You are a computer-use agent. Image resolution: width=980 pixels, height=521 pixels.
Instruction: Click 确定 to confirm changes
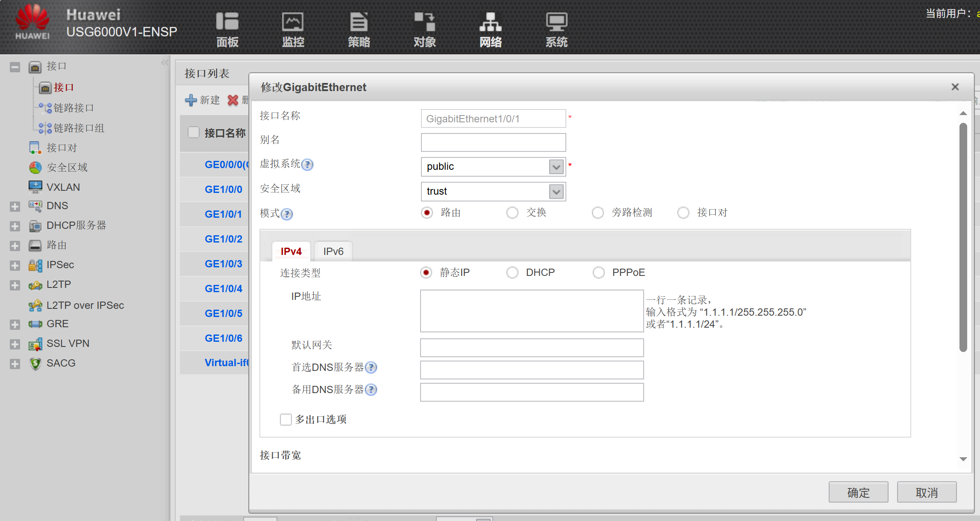858,492
